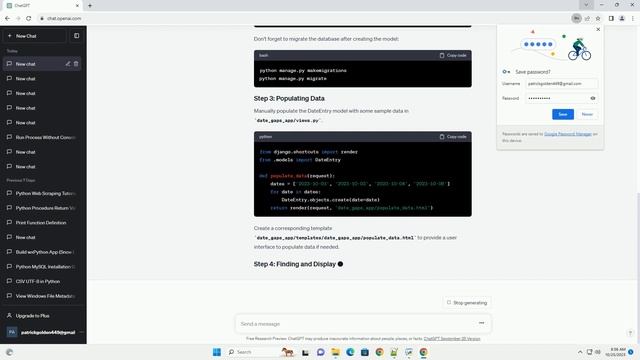Go back with the browser back arrow
640x360 pixels.
[7, 18]
